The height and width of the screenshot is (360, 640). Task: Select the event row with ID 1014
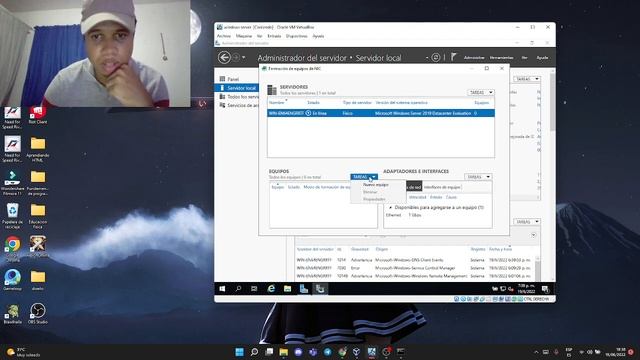pyautogui.click(x=414, y=260)
